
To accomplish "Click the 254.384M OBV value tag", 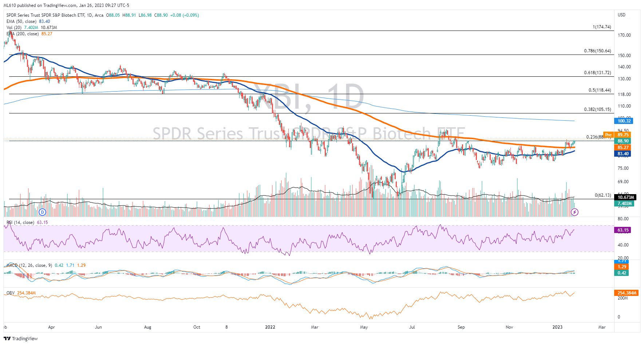I will 627,293.
